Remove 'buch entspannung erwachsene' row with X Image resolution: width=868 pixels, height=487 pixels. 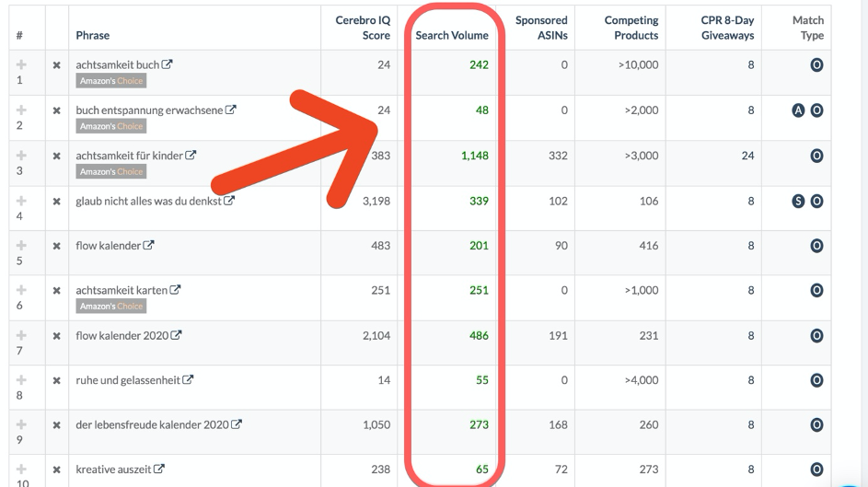coord(56,110)
